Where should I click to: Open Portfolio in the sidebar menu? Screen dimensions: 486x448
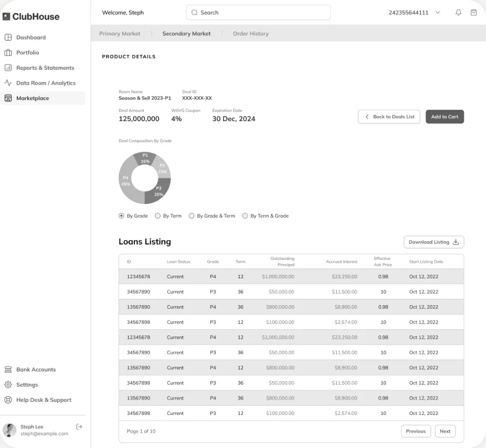click(x=27, y=53)
